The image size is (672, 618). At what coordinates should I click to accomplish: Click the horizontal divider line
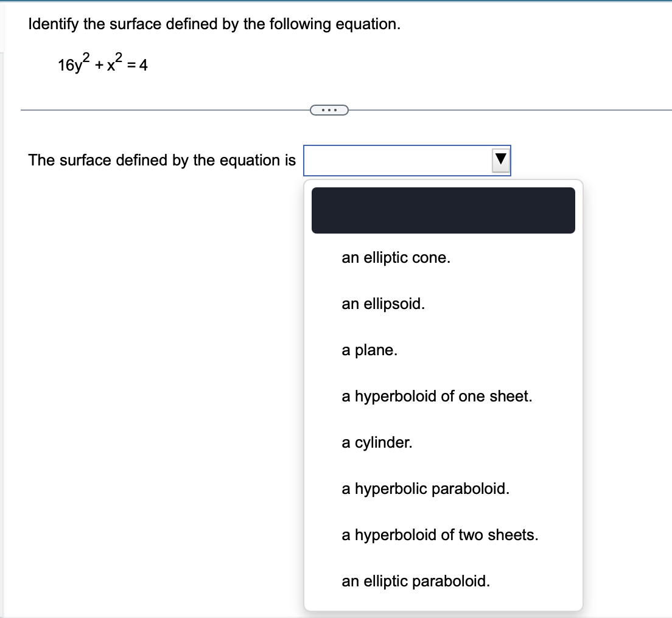coord(152,110)
